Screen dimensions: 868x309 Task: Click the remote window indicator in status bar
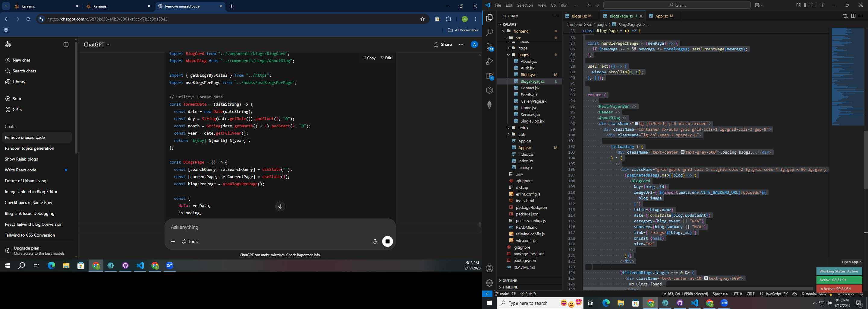pyautogui.click(x=487, y=294)
